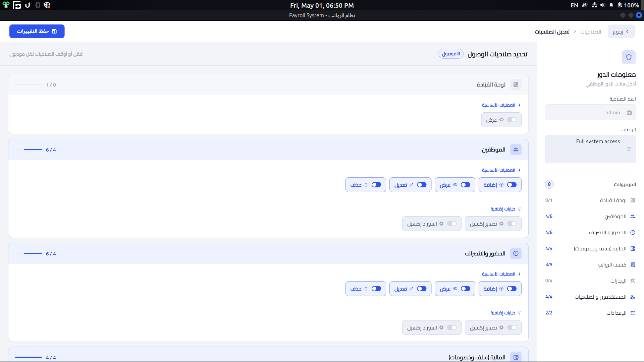
Task: Click the bolt icon beside الموظفين العمليات الأساسية
Action: coord(519,170)
